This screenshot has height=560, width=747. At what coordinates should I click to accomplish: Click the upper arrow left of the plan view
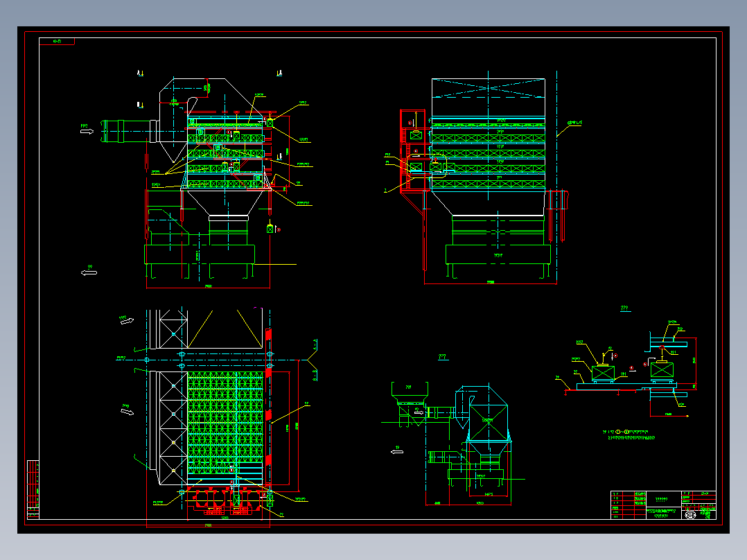(127, 321)
